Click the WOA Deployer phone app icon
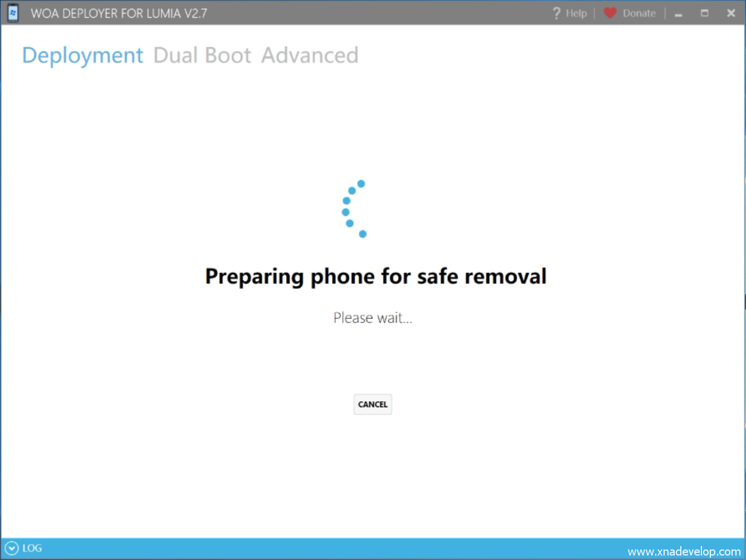 point(13,13)
